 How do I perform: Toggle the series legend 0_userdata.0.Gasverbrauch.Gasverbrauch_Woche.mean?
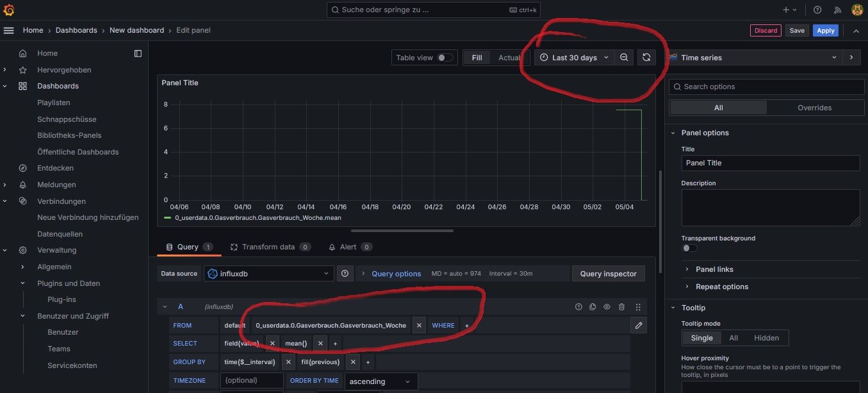pyautogui.click(x=258, y=218)
